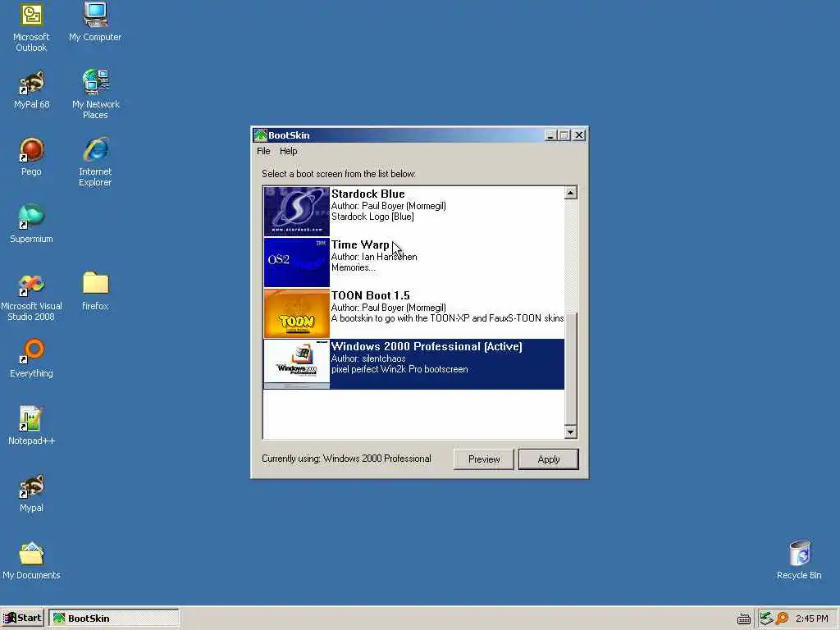Click 'Author: silentchaos' text
840x630 pixels.
coord(368,358)
